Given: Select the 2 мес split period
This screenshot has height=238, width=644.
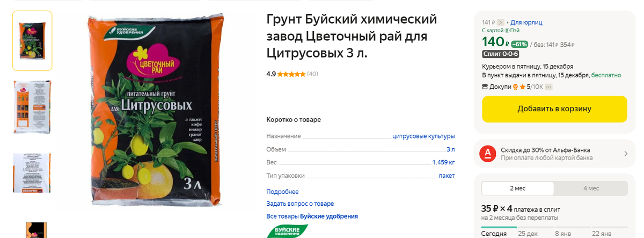Looking at the screenshot, I should 518,189.
